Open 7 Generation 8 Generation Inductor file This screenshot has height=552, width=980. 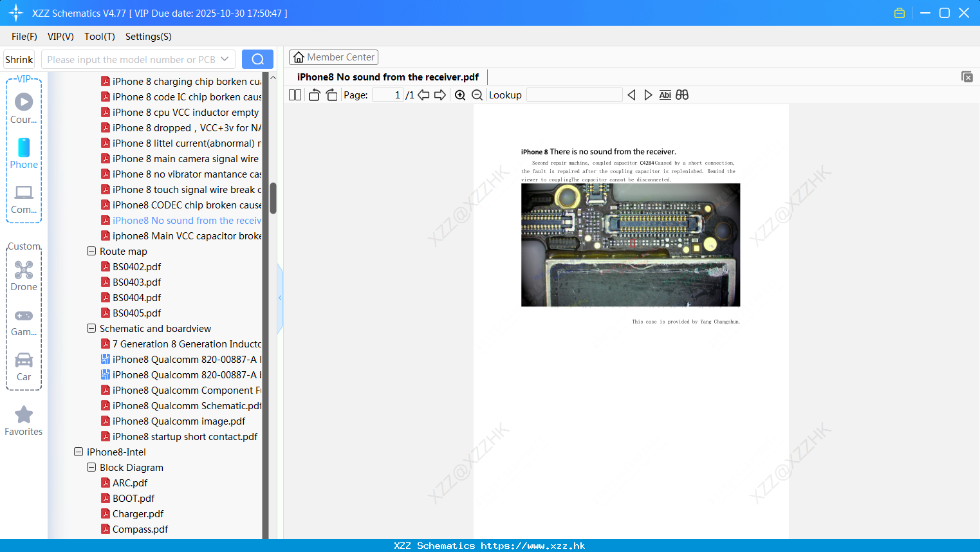(x=181, y=344)
